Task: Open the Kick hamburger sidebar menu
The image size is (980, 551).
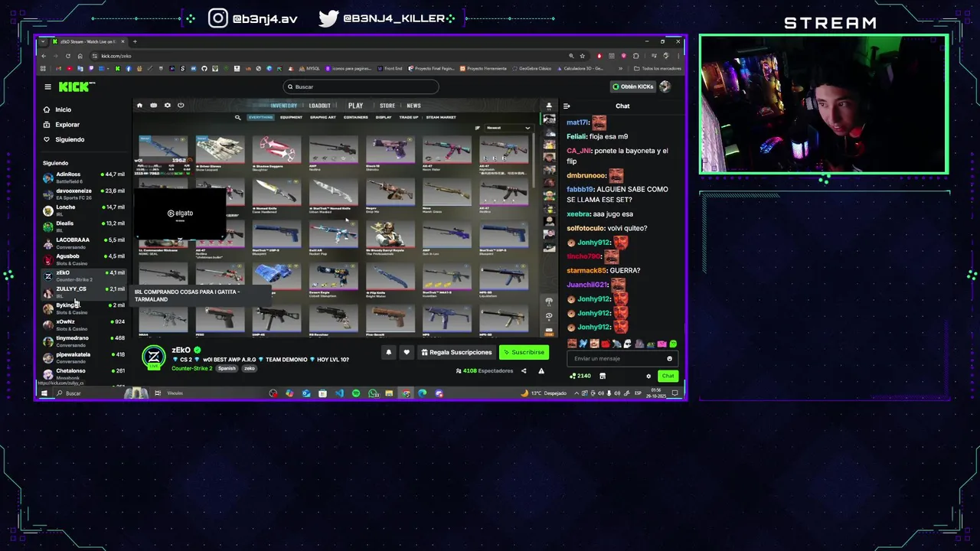Action: (47, 87)
